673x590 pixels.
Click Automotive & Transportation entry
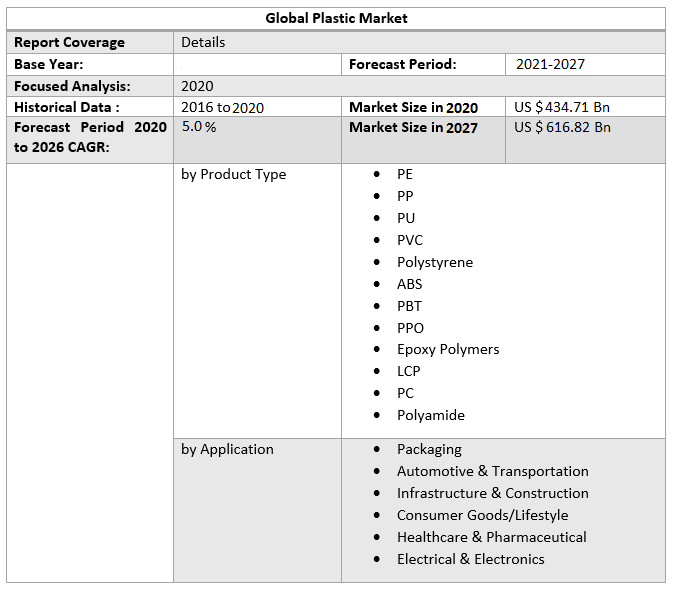(492, 471)
